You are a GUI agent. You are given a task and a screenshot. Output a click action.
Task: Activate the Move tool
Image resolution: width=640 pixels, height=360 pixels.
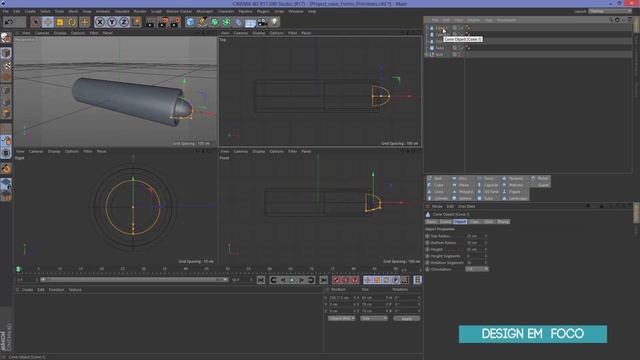coord(48,22)
